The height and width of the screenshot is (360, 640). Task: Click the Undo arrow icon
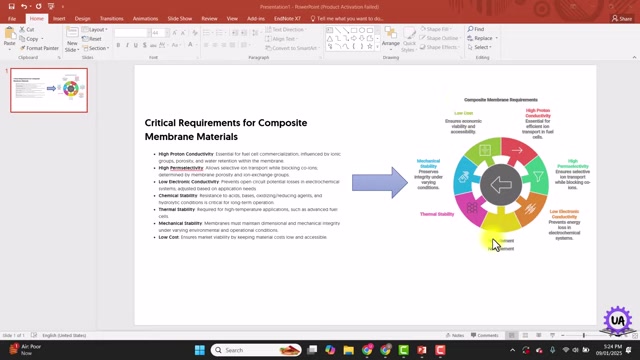pyautogui.click(x=24, y=6)
